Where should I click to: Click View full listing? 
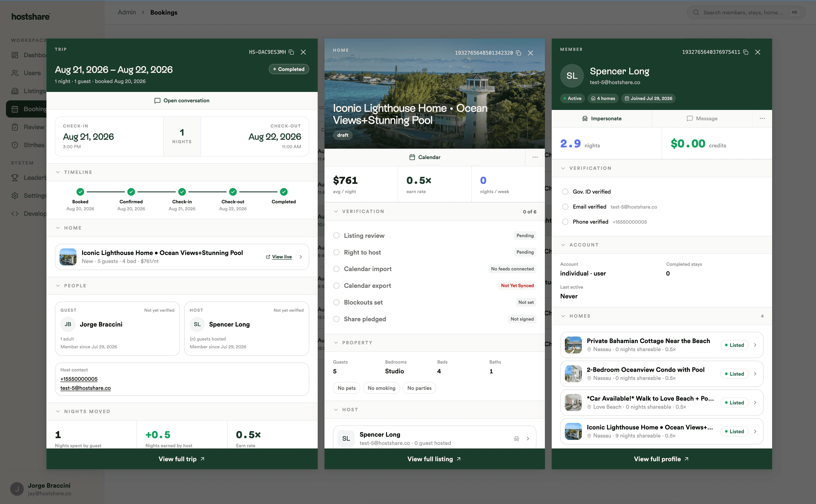pos(435,459)
